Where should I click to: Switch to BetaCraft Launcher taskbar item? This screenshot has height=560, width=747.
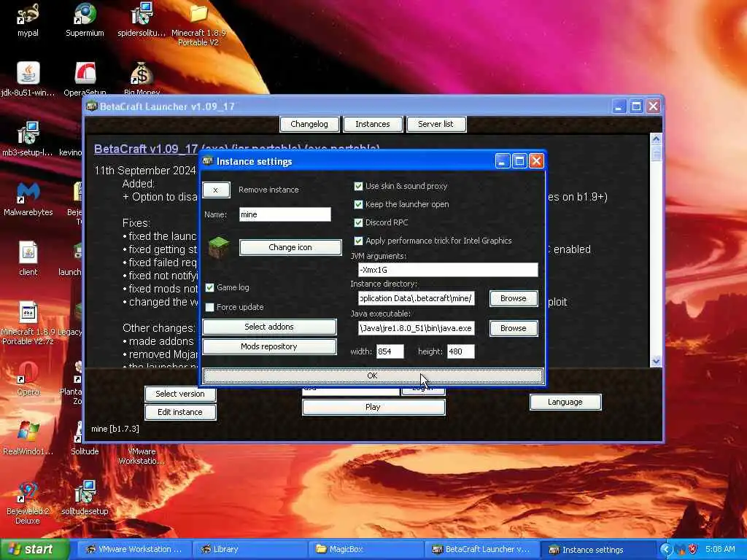[x=481, y=549]
